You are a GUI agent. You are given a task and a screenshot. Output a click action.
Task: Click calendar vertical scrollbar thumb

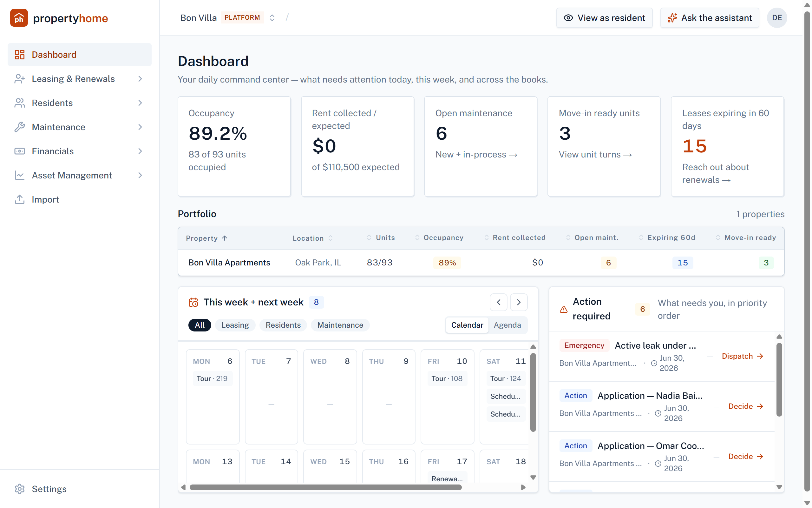(x=533, y=392)
